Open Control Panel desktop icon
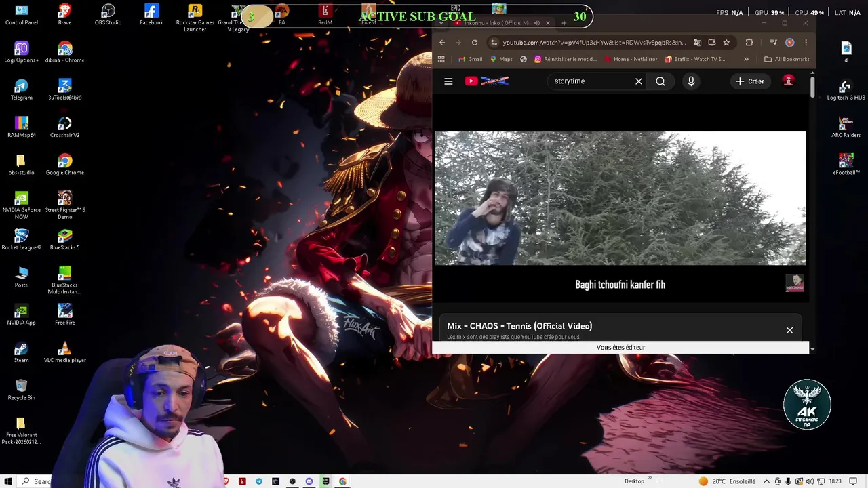 21,15
